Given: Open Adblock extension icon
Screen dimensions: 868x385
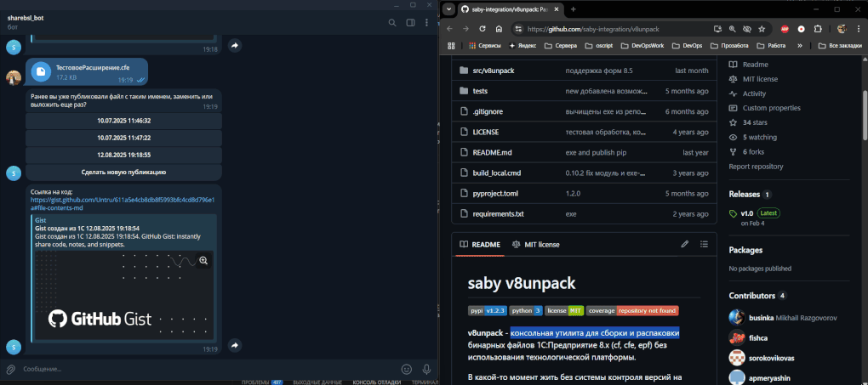Looking at the screenshot, I should pyautogui.click(x=785, y=29).
